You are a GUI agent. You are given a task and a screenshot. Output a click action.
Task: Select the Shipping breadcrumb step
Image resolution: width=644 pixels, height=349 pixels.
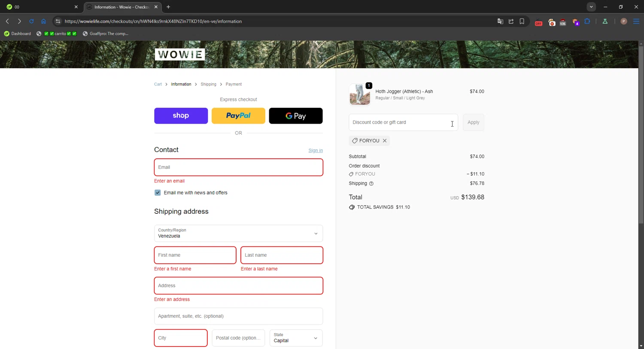[x=208, y=84]
